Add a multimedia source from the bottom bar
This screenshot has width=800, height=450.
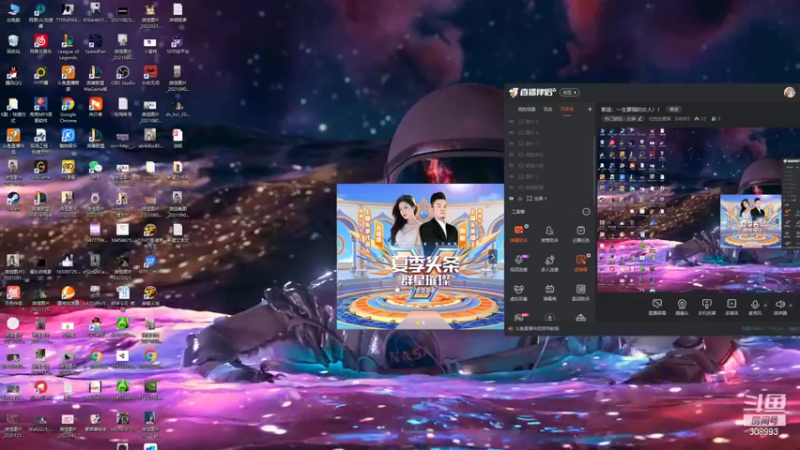[731, 307]
